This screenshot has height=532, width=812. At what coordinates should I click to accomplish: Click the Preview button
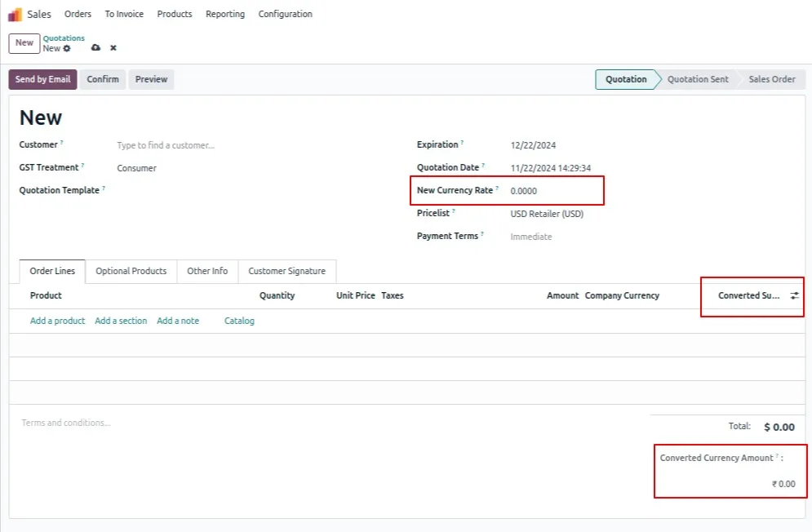click(151, 79)
